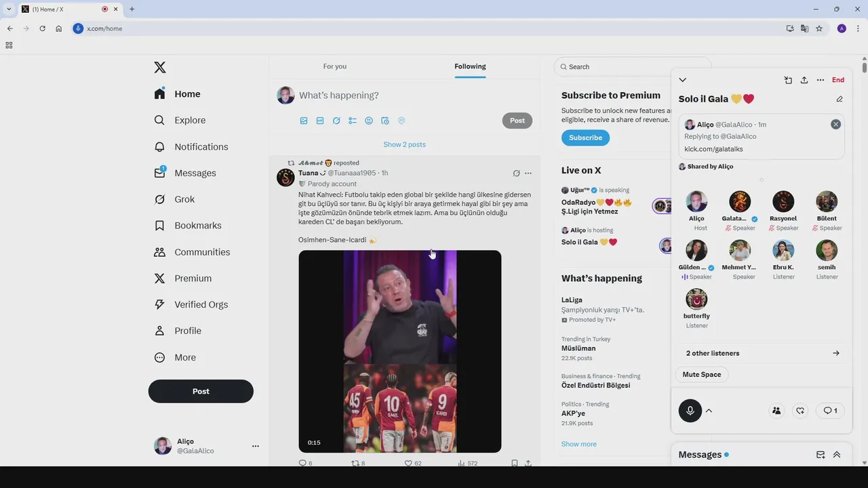The height and width of the screenshot is (488, 868).
Task: Repost Tuana's post
Action: click(357, 464)
